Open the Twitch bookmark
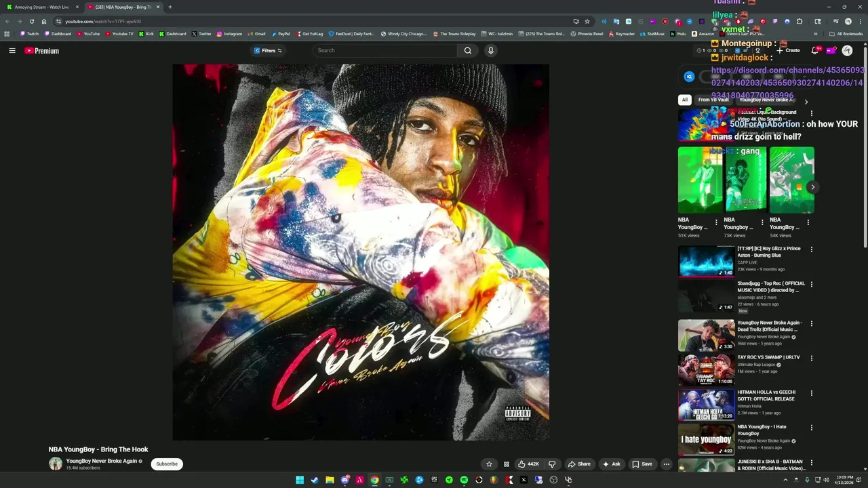 point(29,34)
